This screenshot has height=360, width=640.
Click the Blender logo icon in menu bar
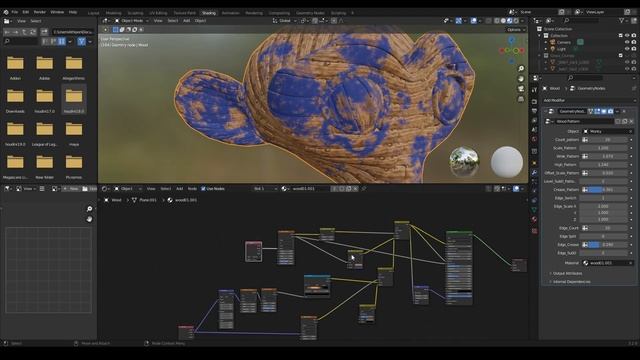click(6, 12)
